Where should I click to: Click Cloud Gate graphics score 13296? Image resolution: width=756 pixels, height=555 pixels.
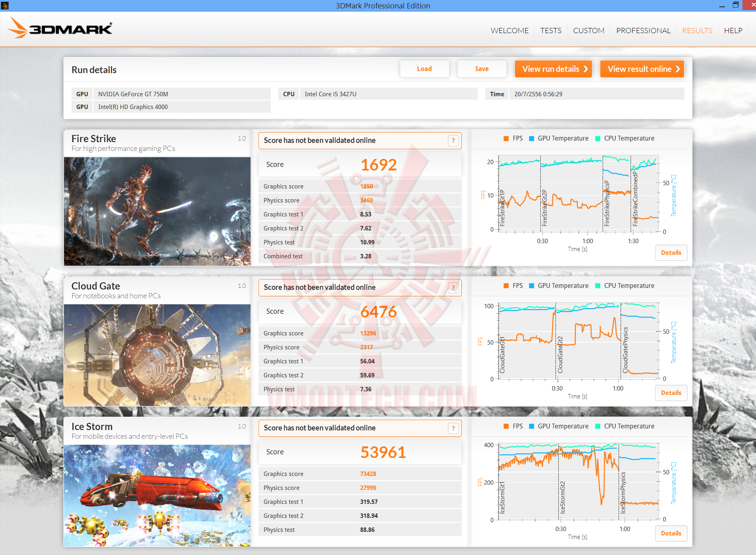click(x=368, y=333)
